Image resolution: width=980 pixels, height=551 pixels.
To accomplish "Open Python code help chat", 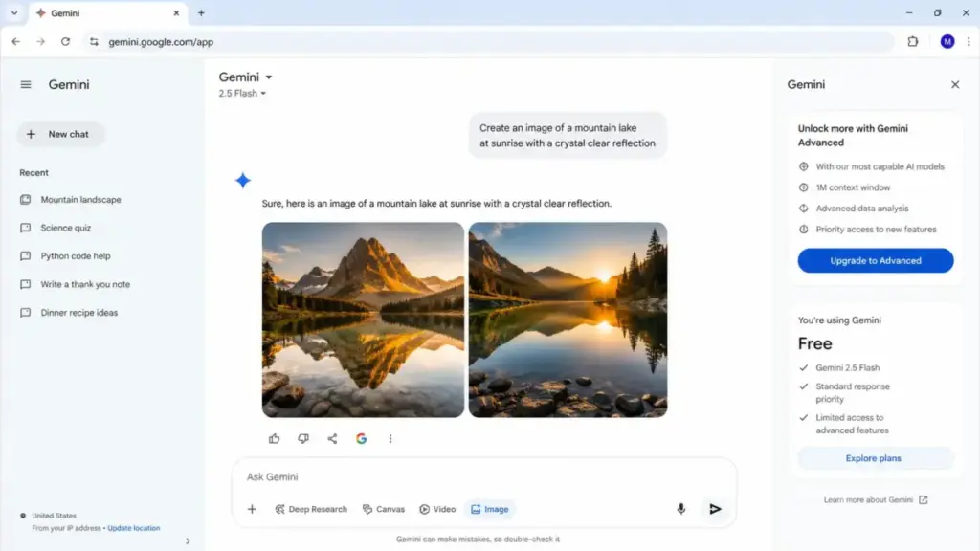I will point(75,256).
